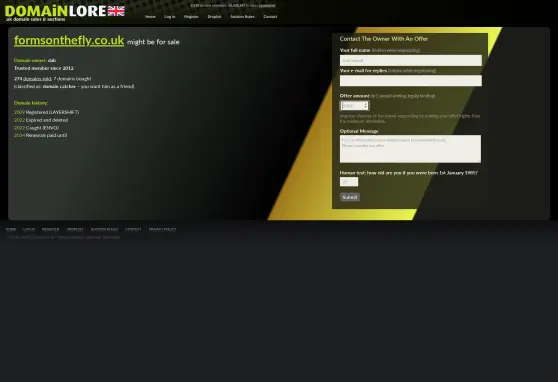Screen dimensions: 558x382
Task: Open the Droplist page
Action: (214, 17)
